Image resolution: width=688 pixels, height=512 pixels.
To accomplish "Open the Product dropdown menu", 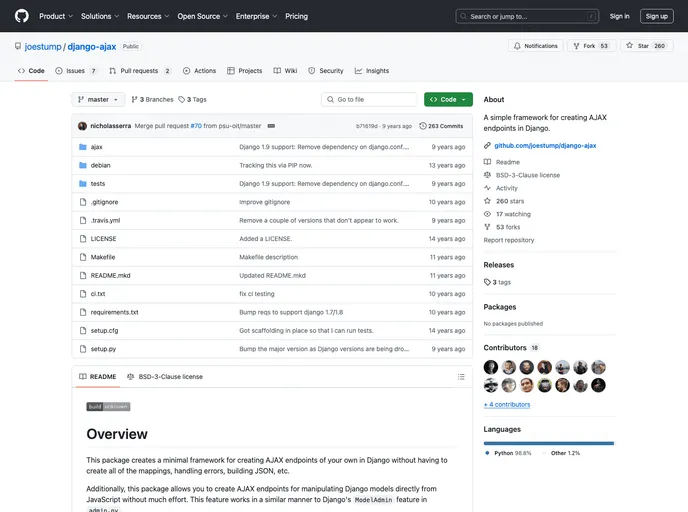I will [x=56, y=16].
